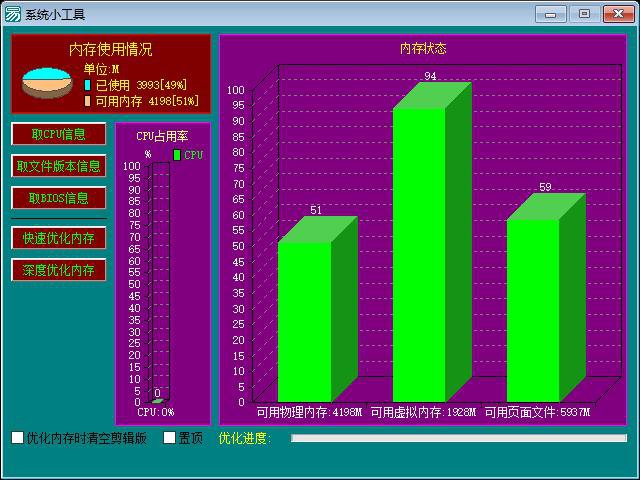Minimize the 系统小工具 window
The width and height of the screenshot is (640, 480).
click(551, 14)
